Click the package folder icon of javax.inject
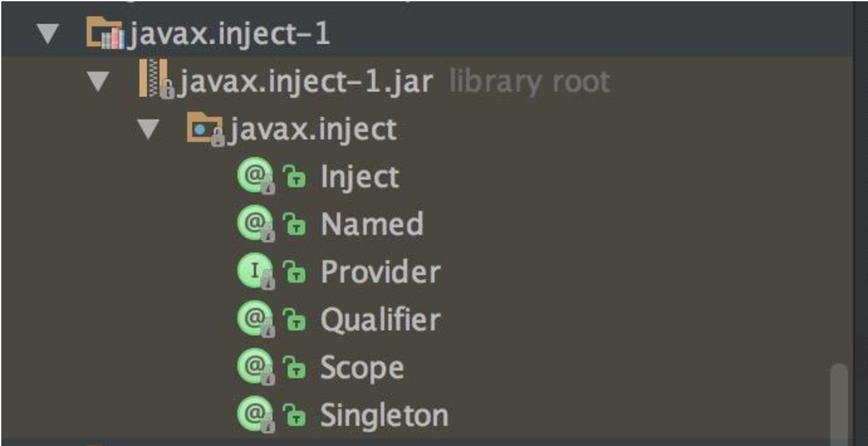Screen dimensions: 868x446 205,129
